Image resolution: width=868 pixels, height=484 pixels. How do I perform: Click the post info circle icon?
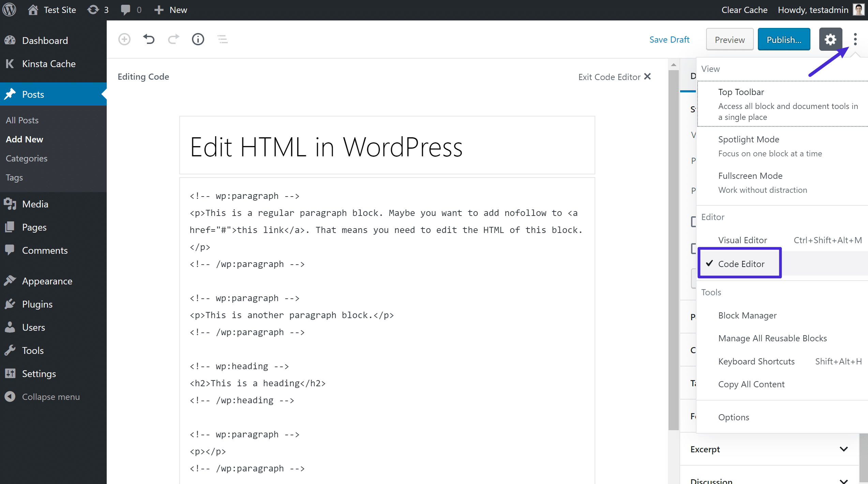198,39
